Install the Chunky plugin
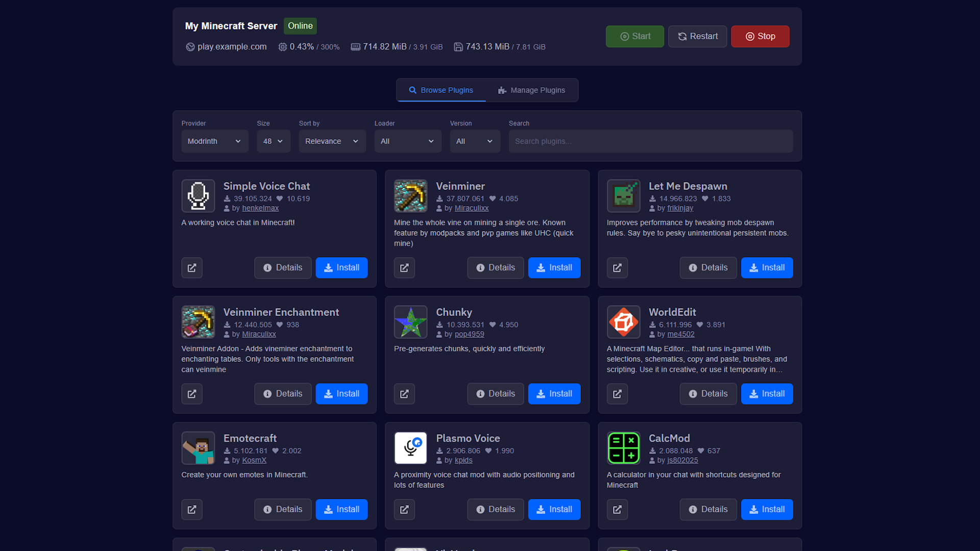Viewport: 980px width, 551px height. [x=554, y=394]
